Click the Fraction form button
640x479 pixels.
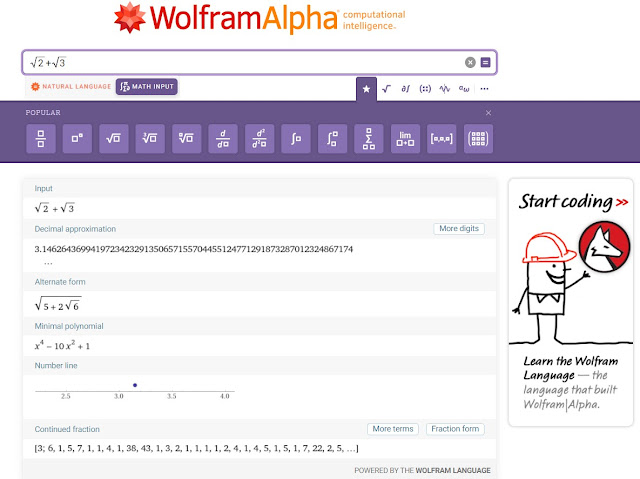(455, 429)
